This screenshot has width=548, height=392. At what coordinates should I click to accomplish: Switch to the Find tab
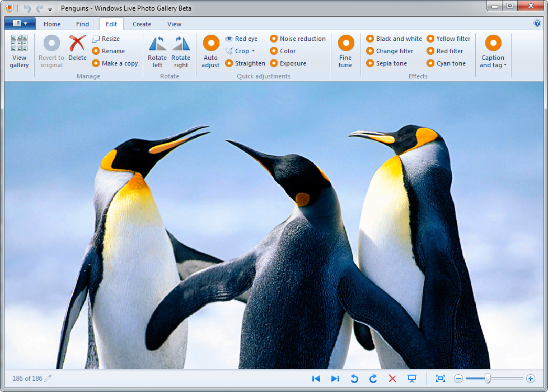[82, 24]
